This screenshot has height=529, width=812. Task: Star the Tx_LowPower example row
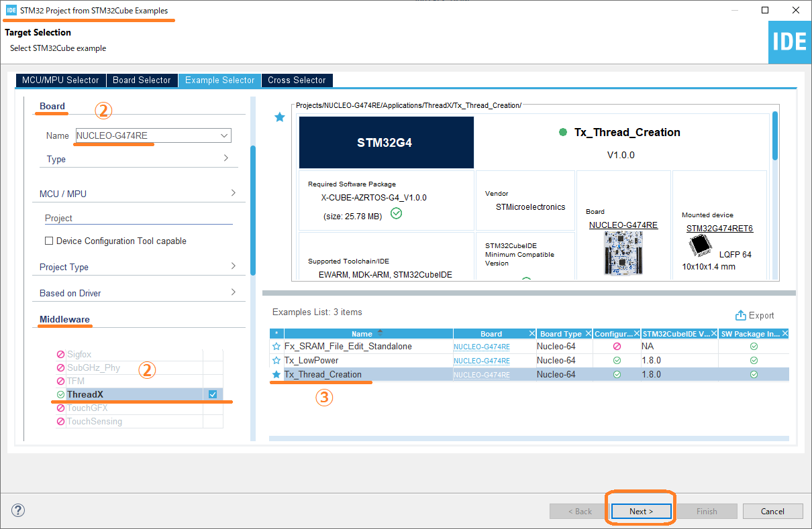coord(276,361)
